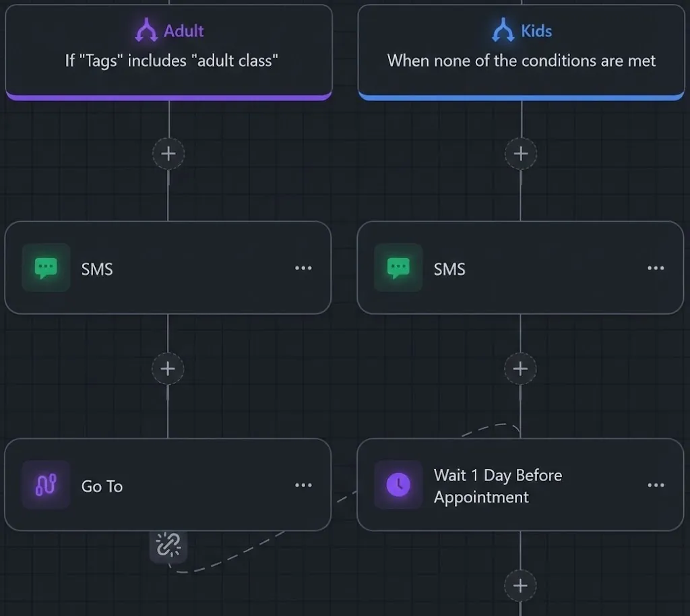Open the Go To action node
The height and width of the screenshot is (616, 690).
168,486
